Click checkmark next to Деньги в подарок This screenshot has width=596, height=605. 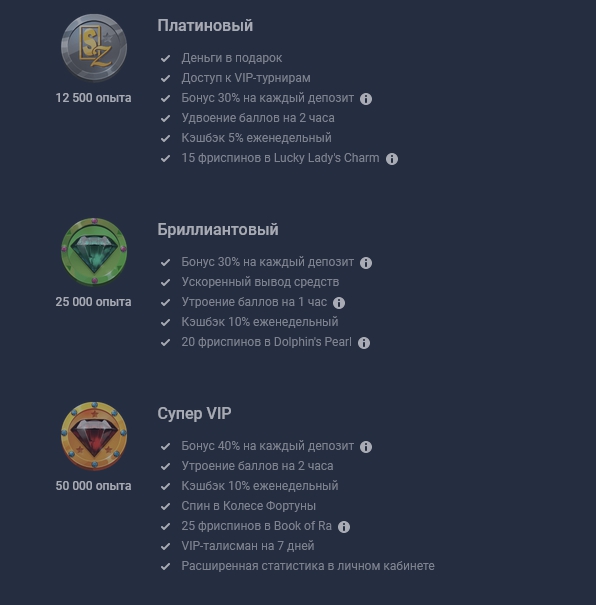click(165, 58)
